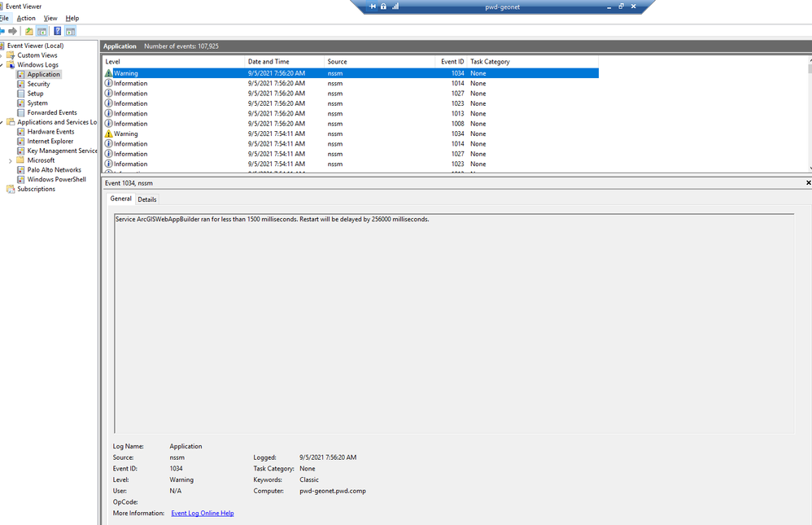Viewport: 812px width, 525px height.
Task: Click the pin icon on pwd-geonet connection bar
Action: click(373, 7)
